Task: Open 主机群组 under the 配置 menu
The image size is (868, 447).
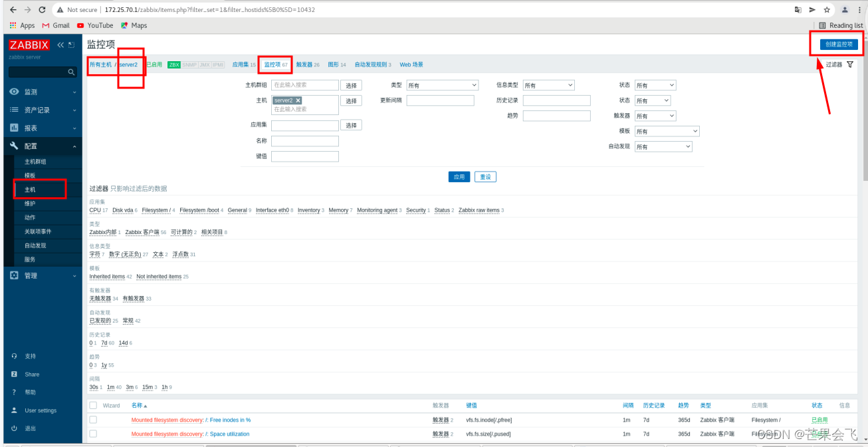Action: point(35,162)
